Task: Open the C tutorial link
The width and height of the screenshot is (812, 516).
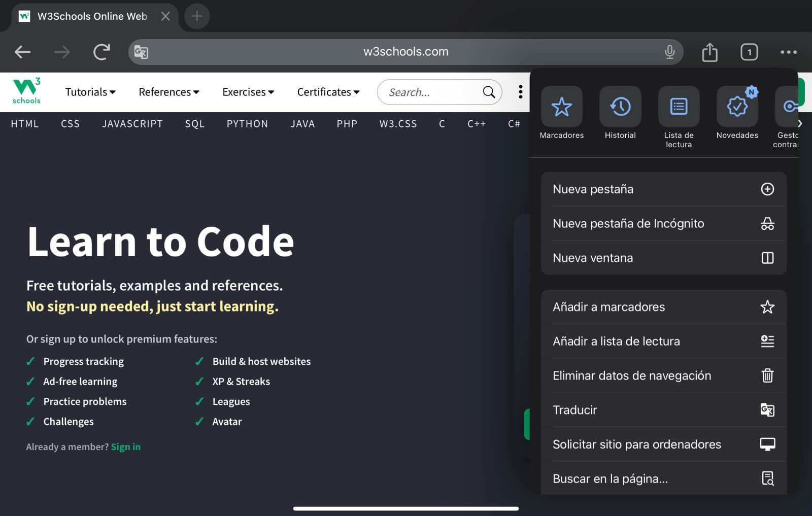Action: 442,124
